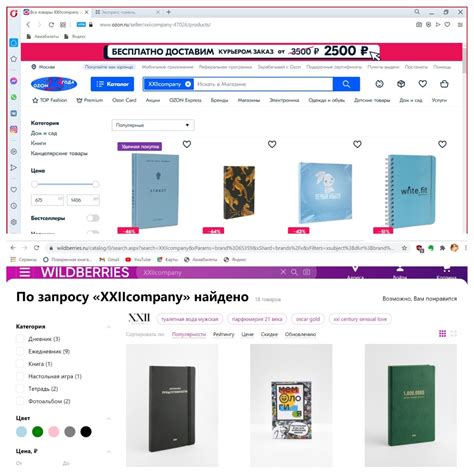Bookmark the Wildberries page with star
Screen dimensions: 474x474
[x=404, y=248]
